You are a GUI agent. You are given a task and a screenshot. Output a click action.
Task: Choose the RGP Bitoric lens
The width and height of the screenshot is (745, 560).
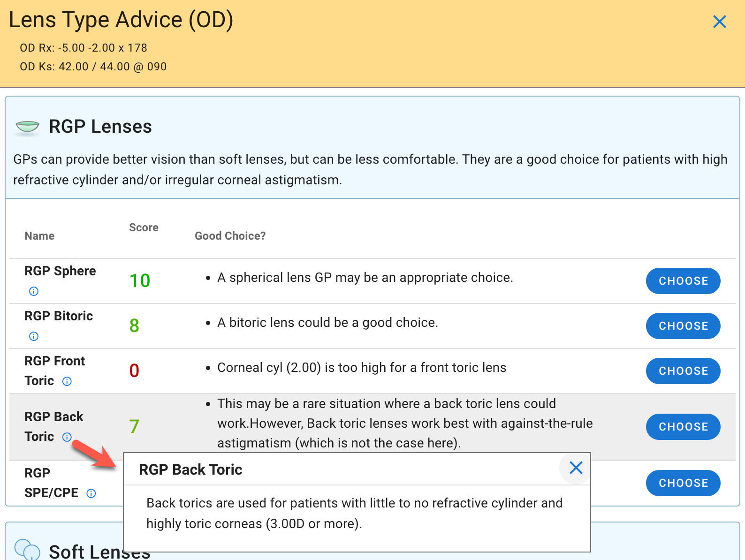tap(683, 326)
